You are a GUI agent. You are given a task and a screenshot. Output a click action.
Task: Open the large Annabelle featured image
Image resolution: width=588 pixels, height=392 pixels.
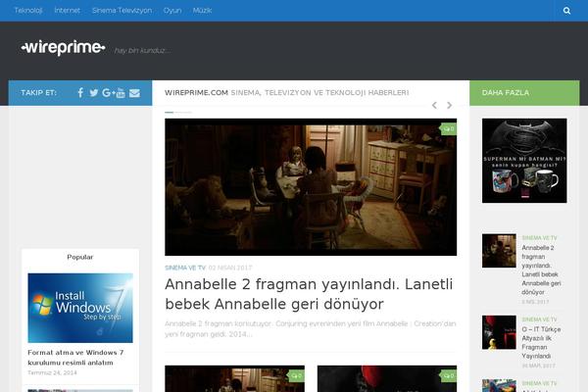click(311, 187)
